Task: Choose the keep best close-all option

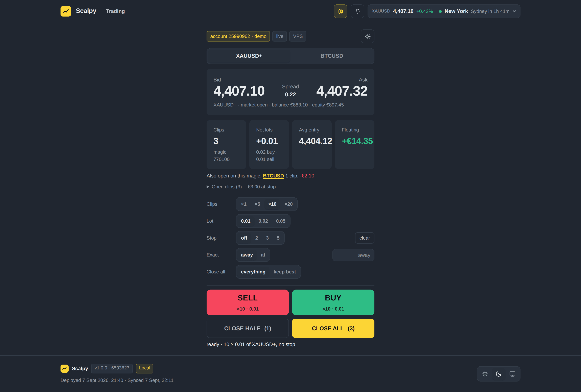Action: [284, 272]
